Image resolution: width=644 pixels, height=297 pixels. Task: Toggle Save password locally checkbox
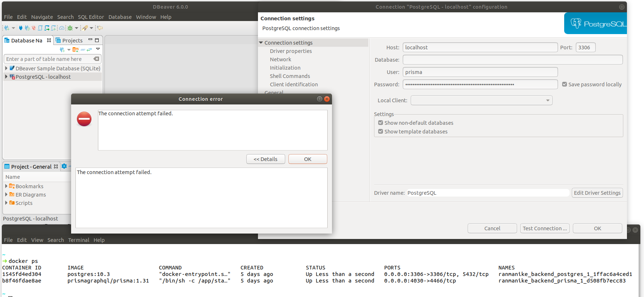[565, 84]
